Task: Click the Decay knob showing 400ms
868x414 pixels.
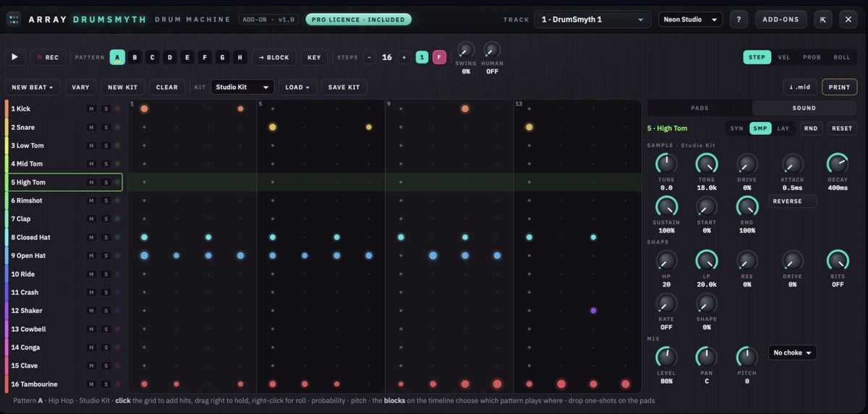Action: tap(838, 163)
